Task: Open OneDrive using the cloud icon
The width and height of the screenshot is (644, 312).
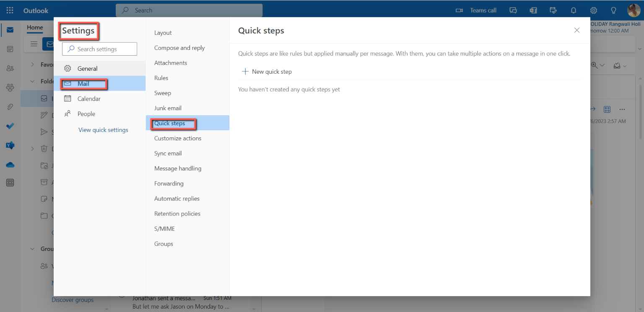Action: [x=10, y=164]
